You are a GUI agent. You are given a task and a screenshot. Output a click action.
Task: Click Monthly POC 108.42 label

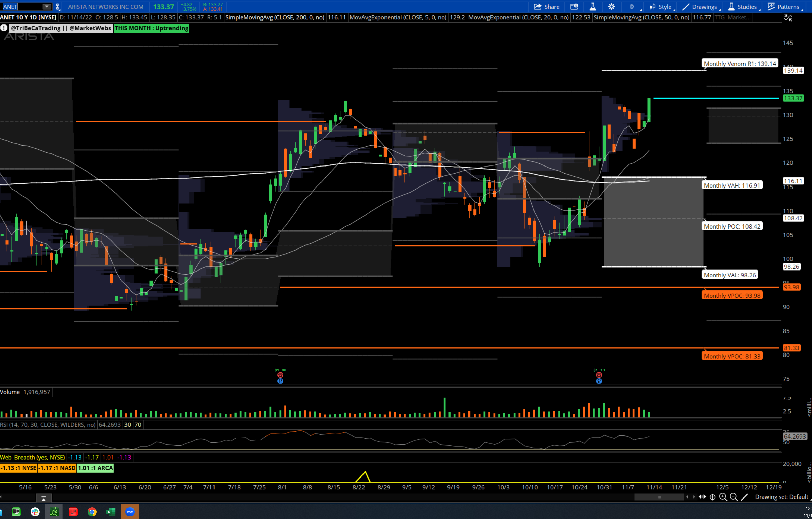point(732,226)
